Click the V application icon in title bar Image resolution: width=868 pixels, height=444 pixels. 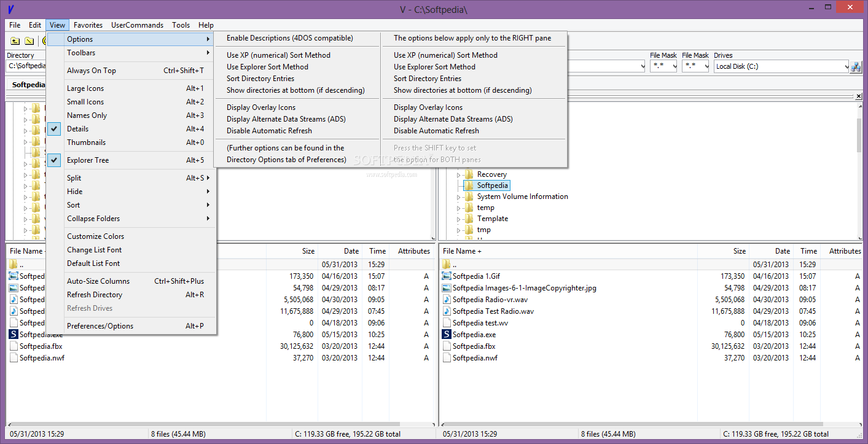[x=12, y=9]
